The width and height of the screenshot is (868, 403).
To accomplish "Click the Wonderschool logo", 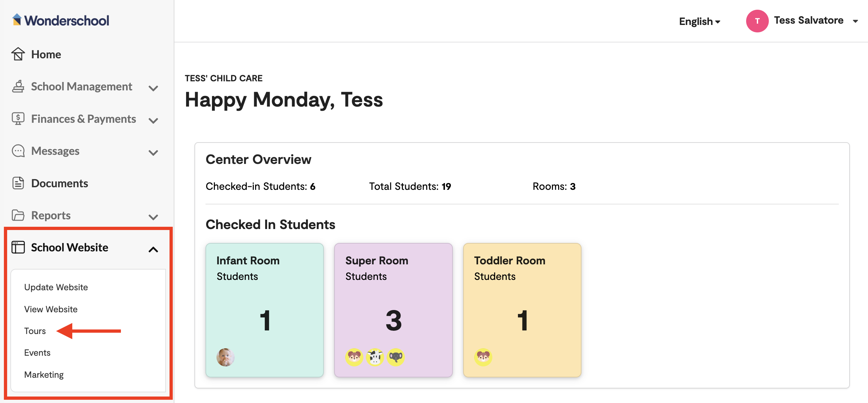I will (61, 20).
